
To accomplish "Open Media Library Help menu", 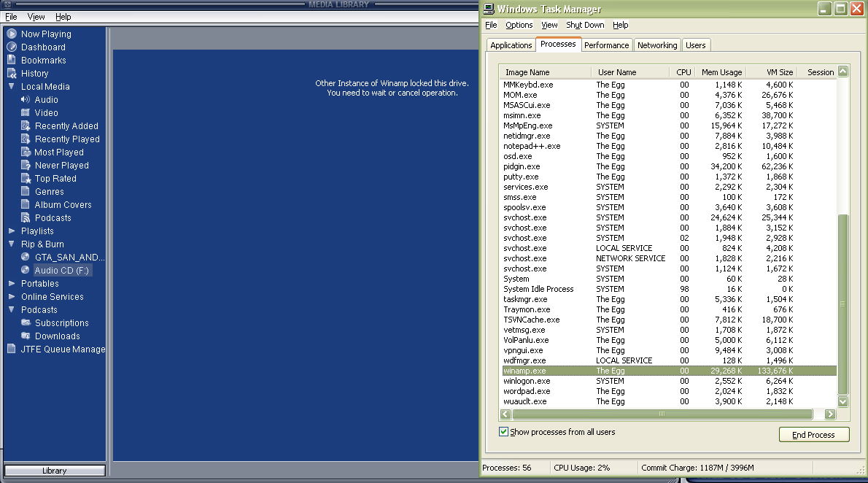I will pyautogui.click(x=63, y=17).
